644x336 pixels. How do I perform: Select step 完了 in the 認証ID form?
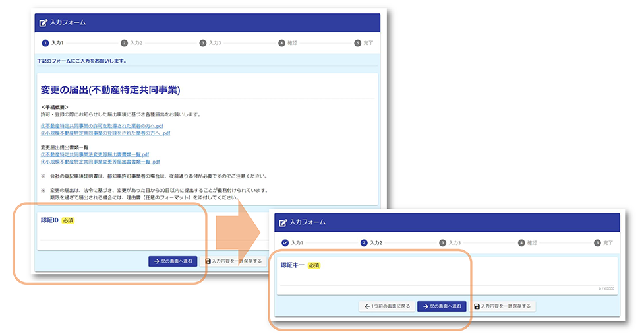click(364, 43)
